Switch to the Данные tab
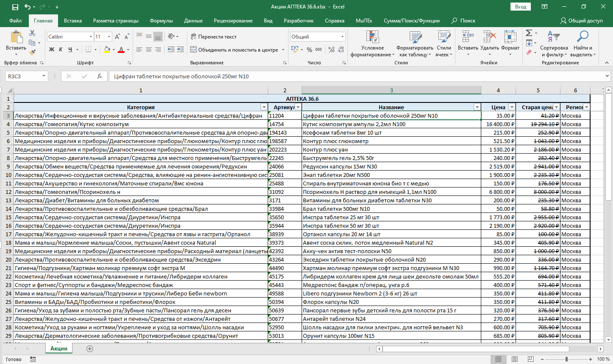613x364 pixels. click(193, 21)
